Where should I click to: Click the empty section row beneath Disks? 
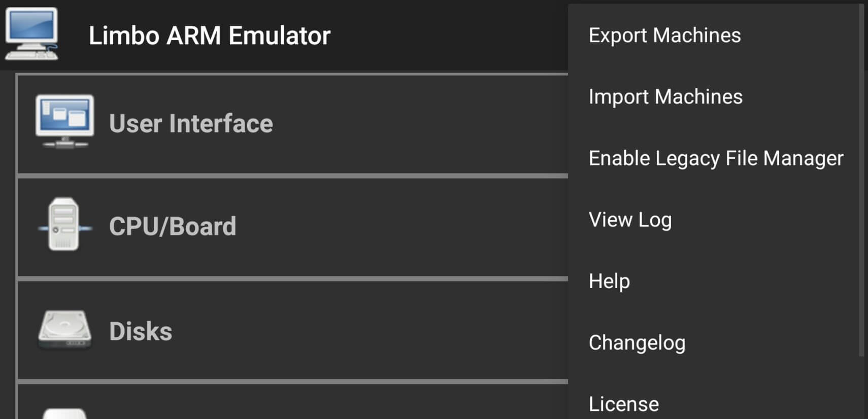pos(305,403)
